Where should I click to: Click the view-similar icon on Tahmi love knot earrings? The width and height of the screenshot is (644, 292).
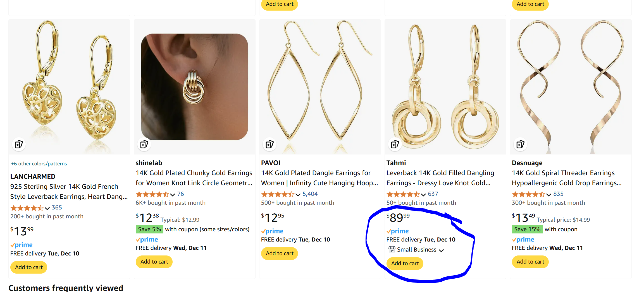click(395, 144)
